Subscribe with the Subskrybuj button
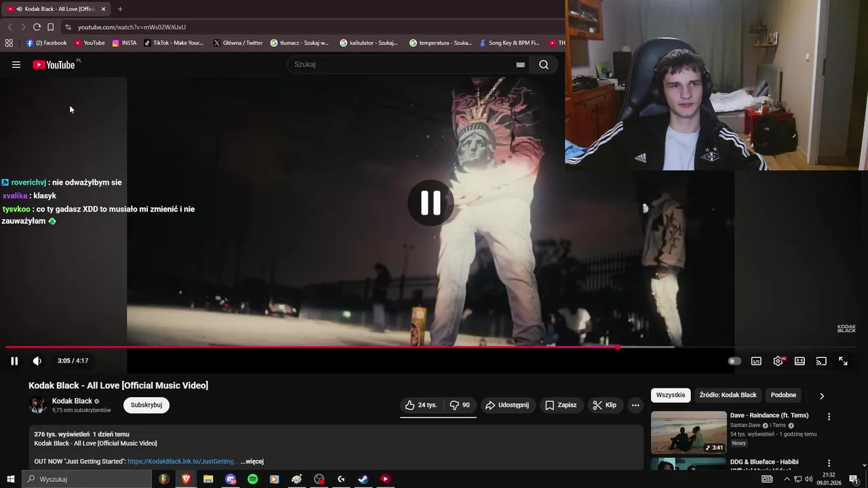Screen dimensions: 868x488 tap(146, 405)
